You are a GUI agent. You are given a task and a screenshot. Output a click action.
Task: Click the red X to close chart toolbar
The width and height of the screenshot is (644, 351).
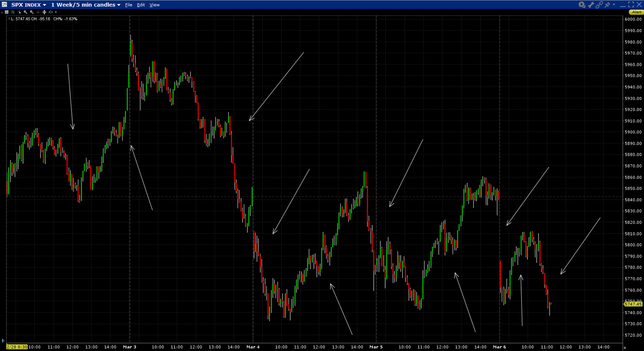pyautogui.click(x=2, y=12)
